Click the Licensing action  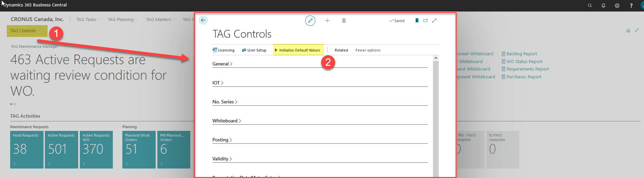pyautogui.click(x=224, y=50)
